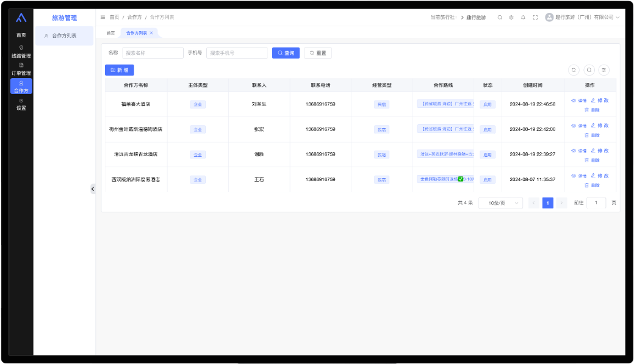634x364 pixels.
Task: Open column settings icon above the table
Action: pos(603,70)
